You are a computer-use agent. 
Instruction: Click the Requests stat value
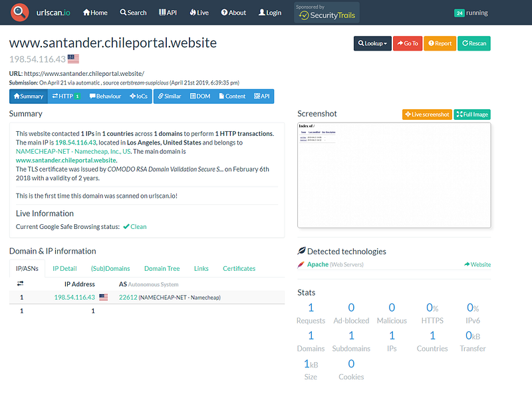(311, 307)
